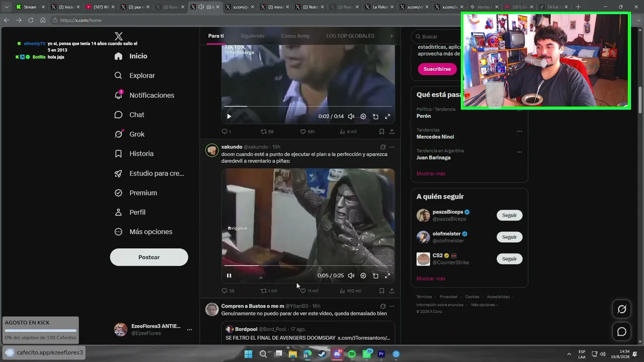Open Steam from the taskbar

coord(323,354)
